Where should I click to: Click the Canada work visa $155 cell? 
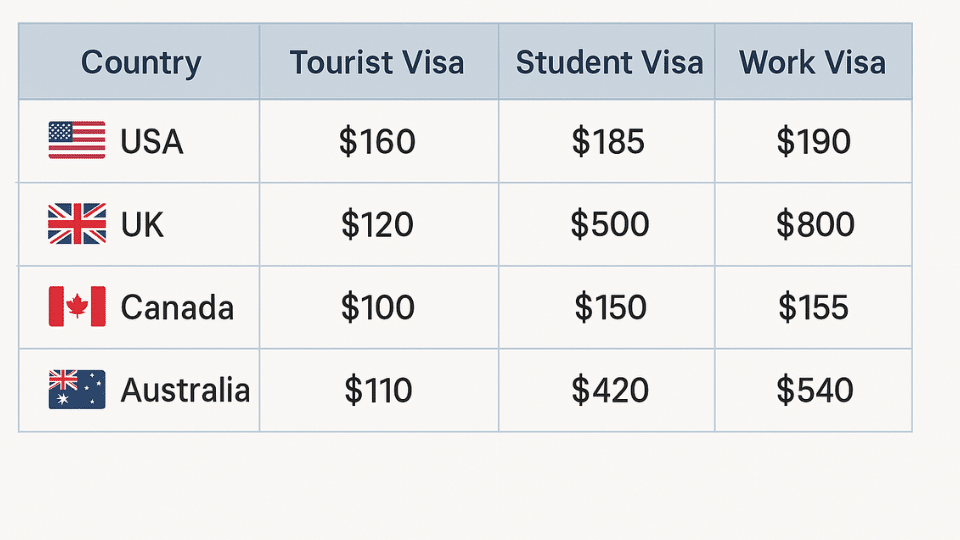(813, 308)
